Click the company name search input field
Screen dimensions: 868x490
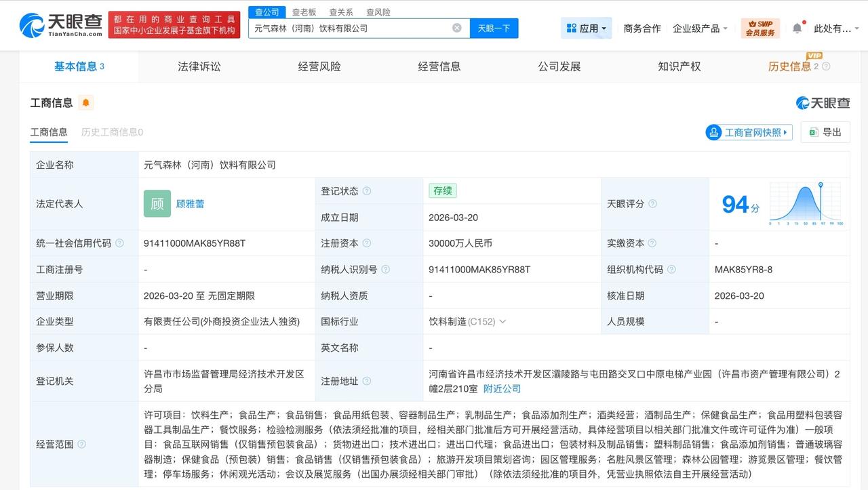(359, 28)
